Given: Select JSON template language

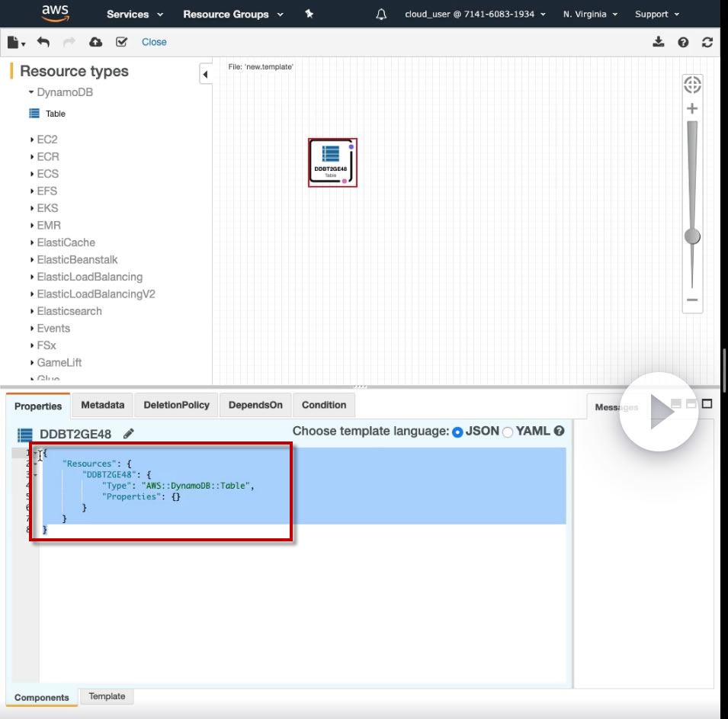Looking at the screenshot, I should click(x=457, y=432).
